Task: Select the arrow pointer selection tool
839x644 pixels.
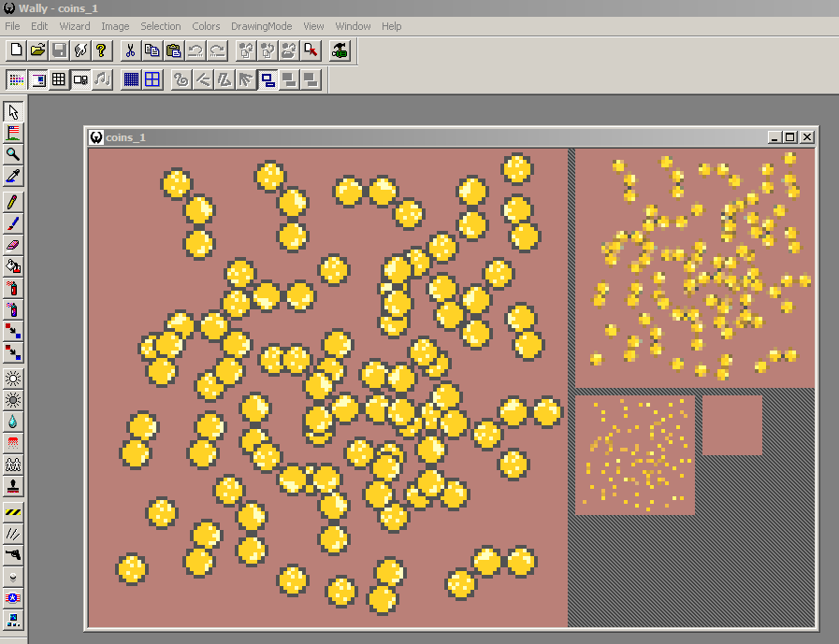Action: tap(13, 111)
